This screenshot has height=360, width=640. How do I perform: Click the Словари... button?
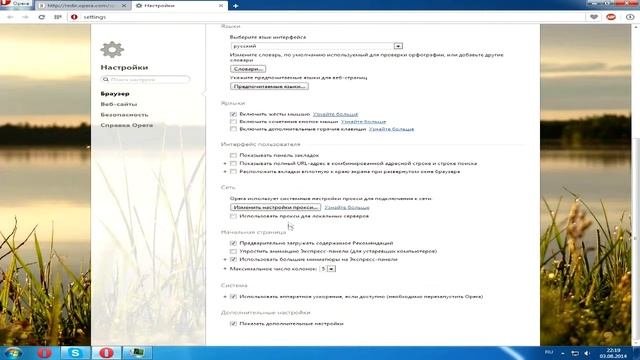coord(248,69)
